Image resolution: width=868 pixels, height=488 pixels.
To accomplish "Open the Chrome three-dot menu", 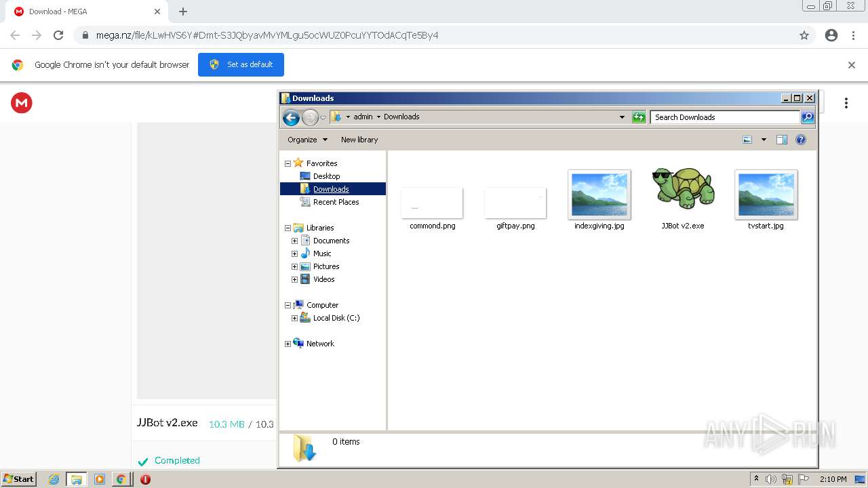I will click(853, 35).
